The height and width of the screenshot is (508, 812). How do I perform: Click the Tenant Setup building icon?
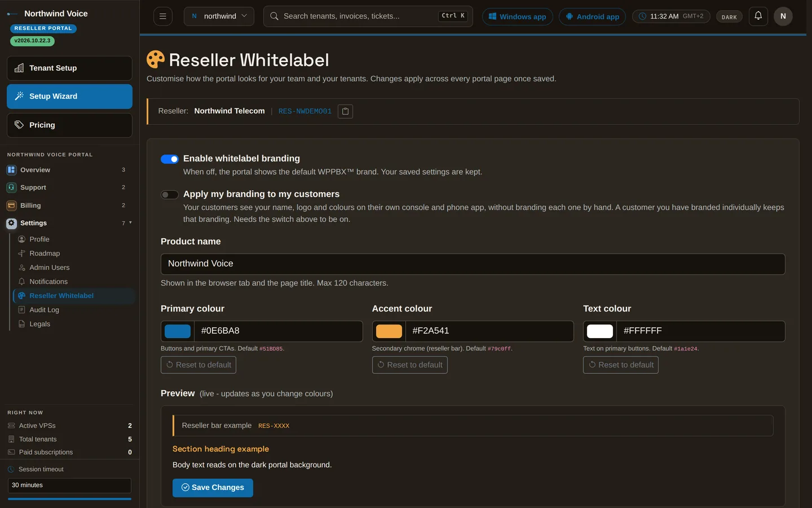19,68
